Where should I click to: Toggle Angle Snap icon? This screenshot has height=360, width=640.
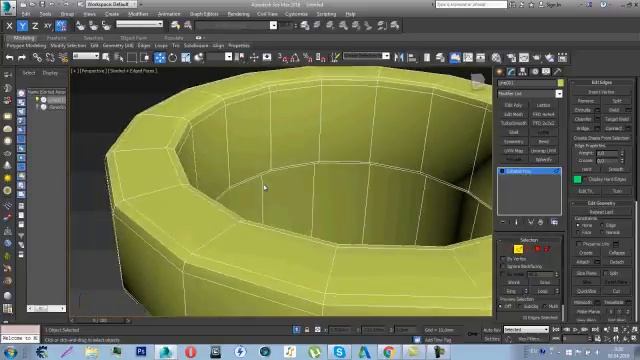tap(295, 58)
